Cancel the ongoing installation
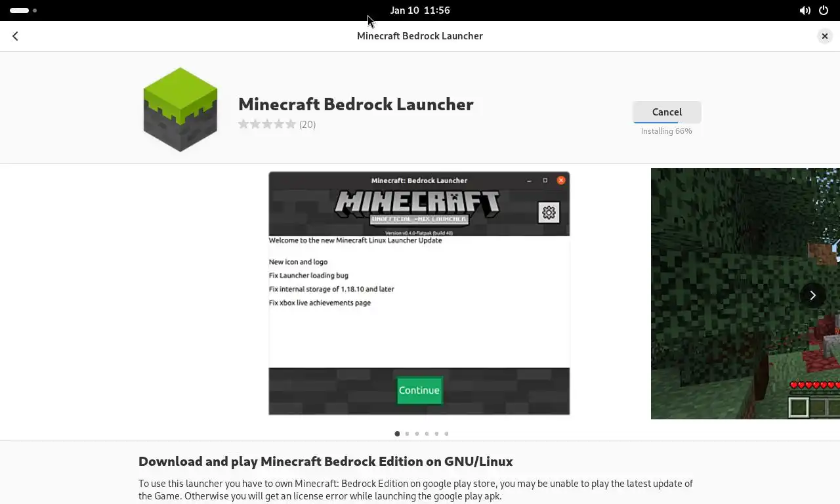Viewport: 840px width, 504px height. 667,112
